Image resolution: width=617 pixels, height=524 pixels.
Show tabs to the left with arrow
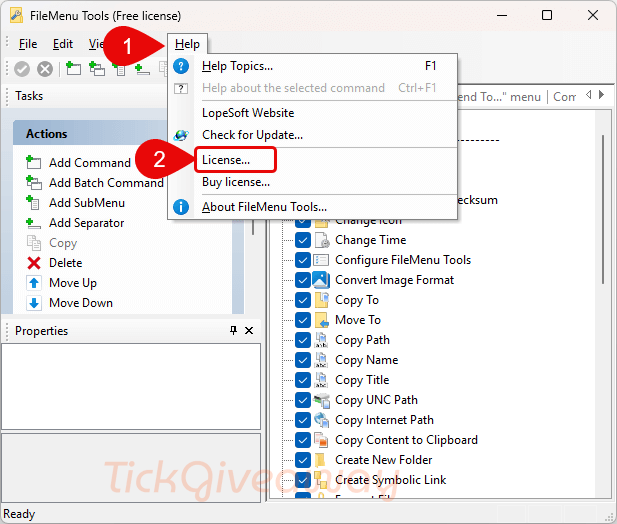coord(589,95)
